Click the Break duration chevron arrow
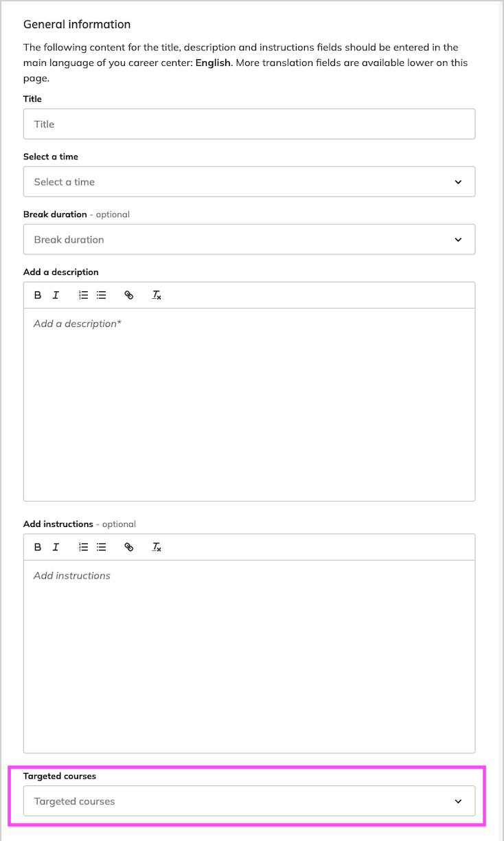The height and width of the screenshot is (841, 504). pyautogui.click(x=458, y=240)
